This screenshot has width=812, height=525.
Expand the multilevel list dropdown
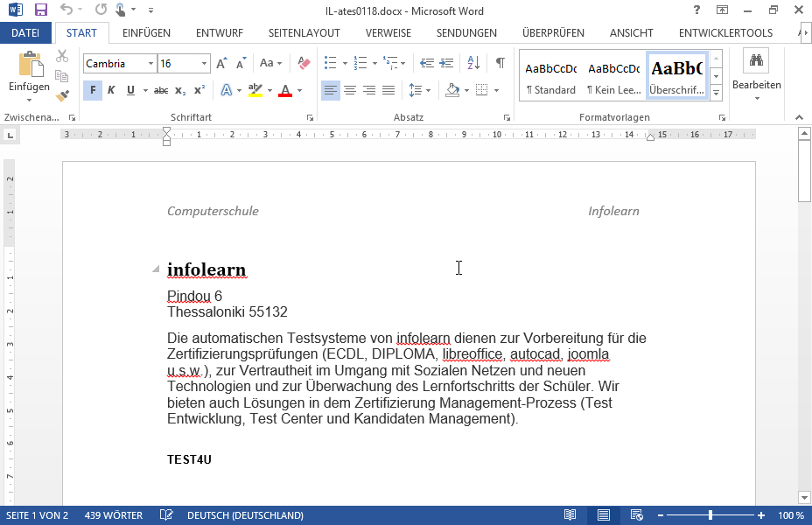(403, 64)
